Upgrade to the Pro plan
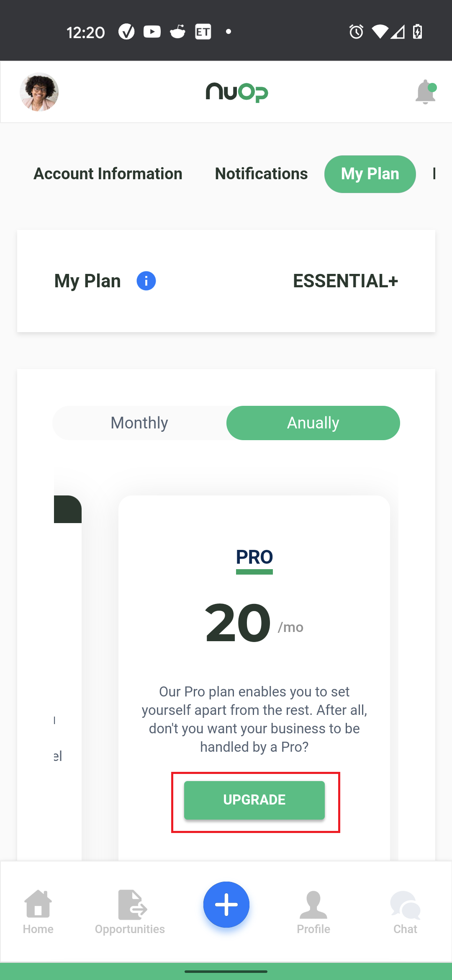The image size is (452, 980). [x=254, y=800]
